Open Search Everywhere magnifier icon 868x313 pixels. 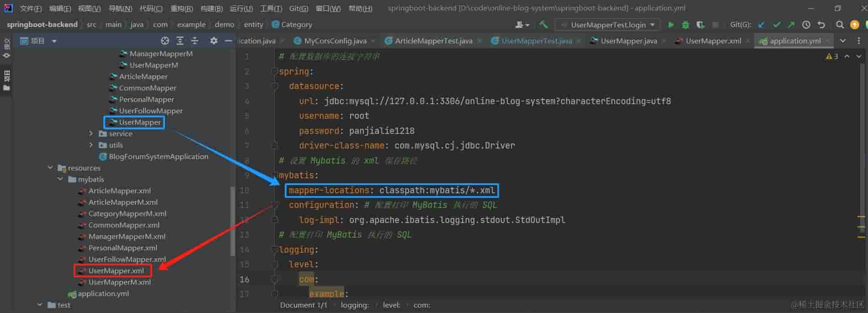point(840,25)
